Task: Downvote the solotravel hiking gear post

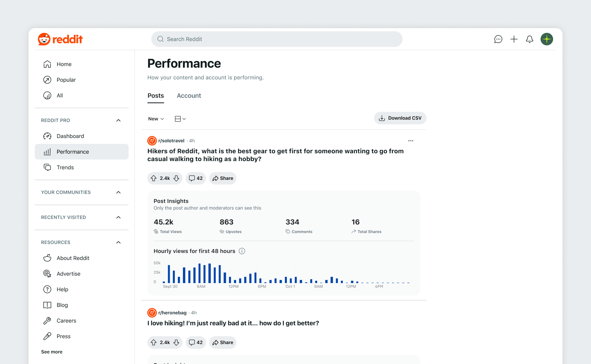Action: pyautogui.click(x=176, y=178)
